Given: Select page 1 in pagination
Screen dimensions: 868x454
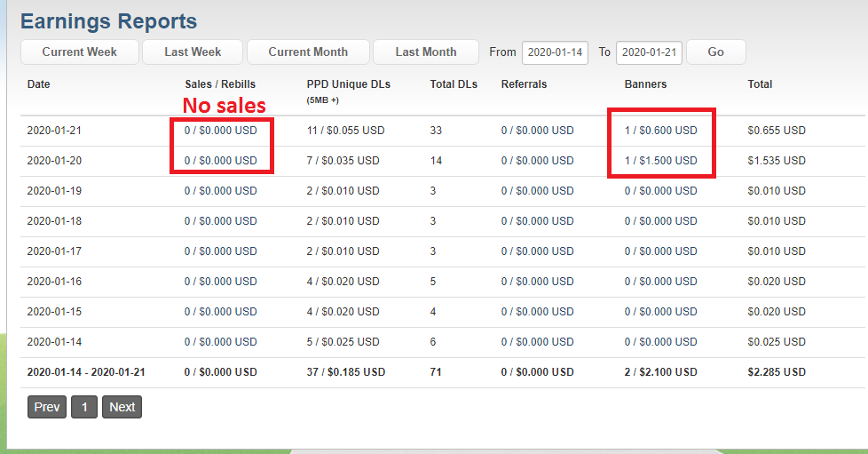Looking at the screenshot, I should [84, 407].
